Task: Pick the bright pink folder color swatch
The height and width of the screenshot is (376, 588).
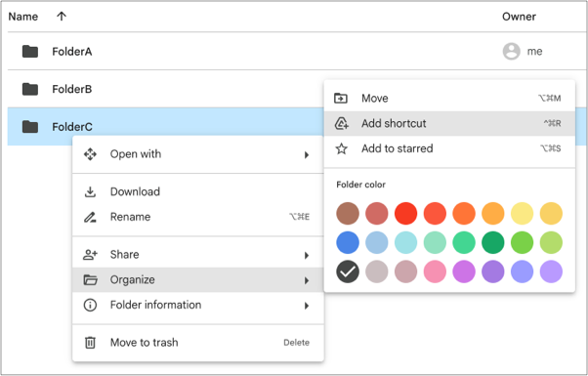Action: click(x=435, y=272)
